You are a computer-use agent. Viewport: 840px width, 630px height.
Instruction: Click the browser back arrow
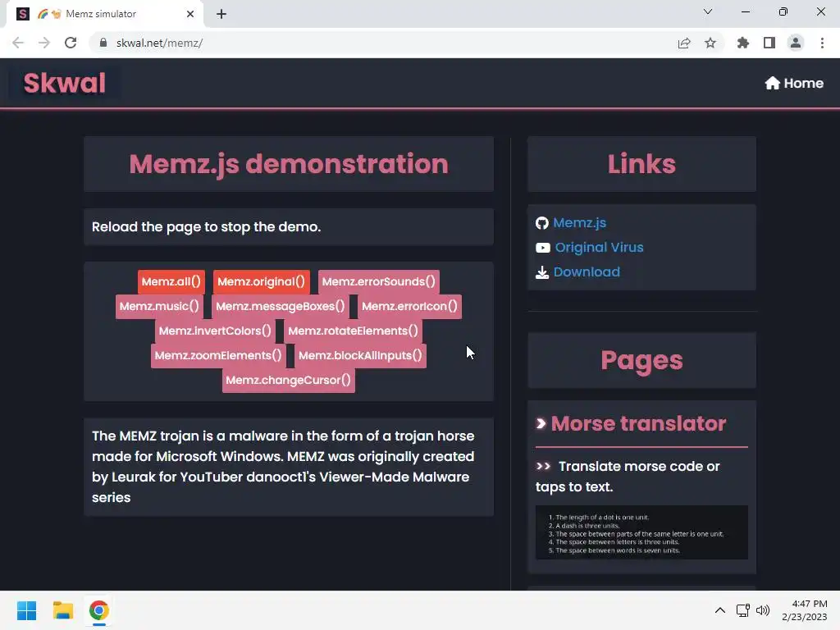[18, 43]
